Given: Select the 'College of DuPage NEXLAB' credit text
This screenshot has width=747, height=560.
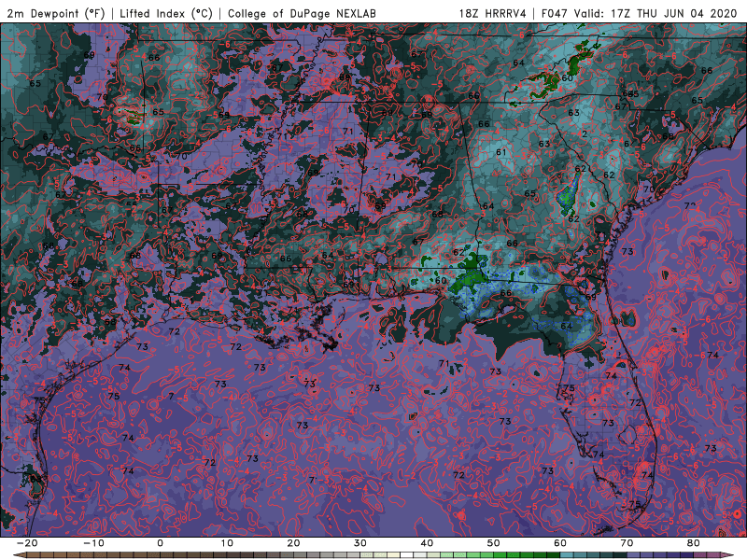Looking at the screenshot, I should (x=302, y=13).
